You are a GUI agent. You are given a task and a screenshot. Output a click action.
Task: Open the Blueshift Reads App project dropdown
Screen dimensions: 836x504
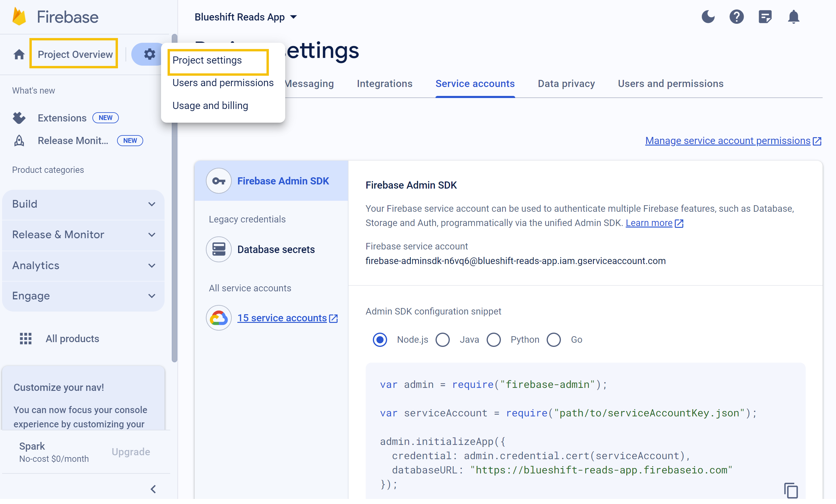click(246, 17)
